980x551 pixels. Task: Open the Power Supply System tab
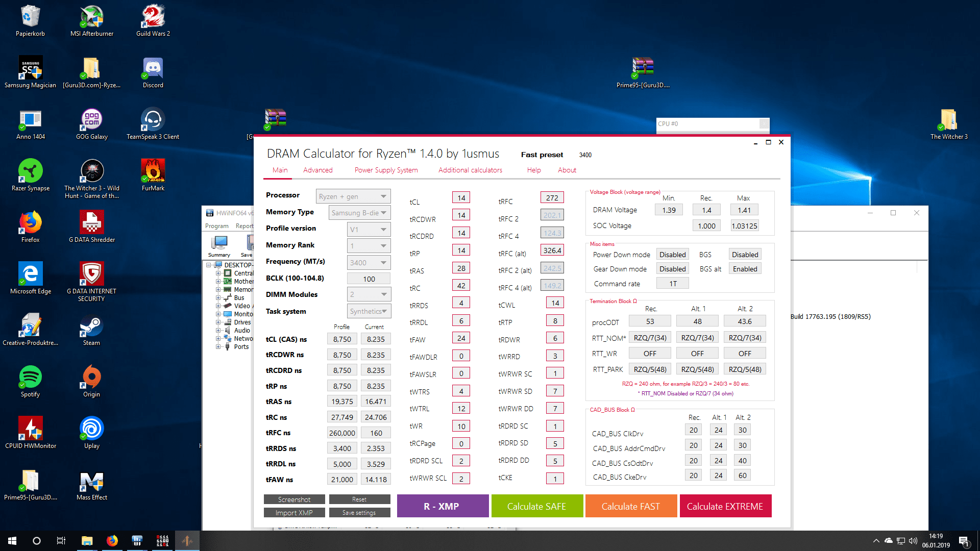(386, 170)
